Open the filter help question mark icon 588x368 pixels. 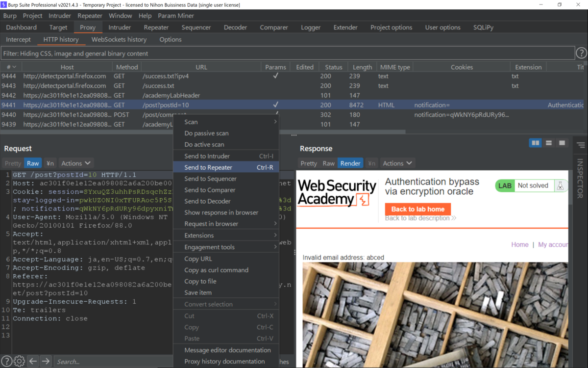tap(581, 53)
